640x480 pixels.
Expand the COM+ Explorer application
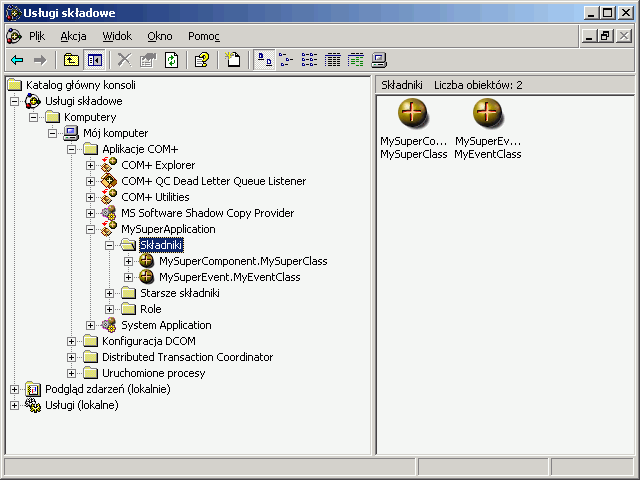(91, 165)
